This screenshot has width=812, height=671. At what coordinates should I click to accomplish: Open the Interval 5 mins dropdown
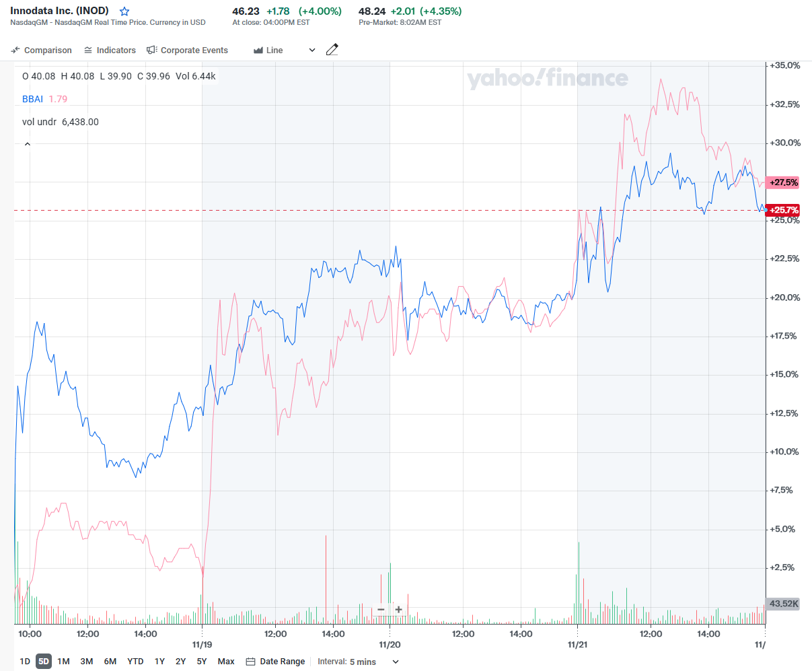[x=358, y=662]
